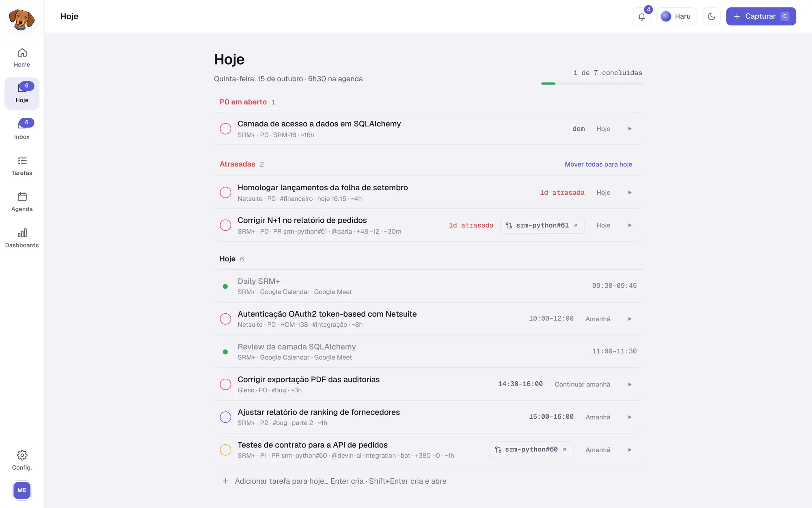Screen dimensions: 812x508
Task: Check Testes de contrato task circle
Action: click(225, 450)
